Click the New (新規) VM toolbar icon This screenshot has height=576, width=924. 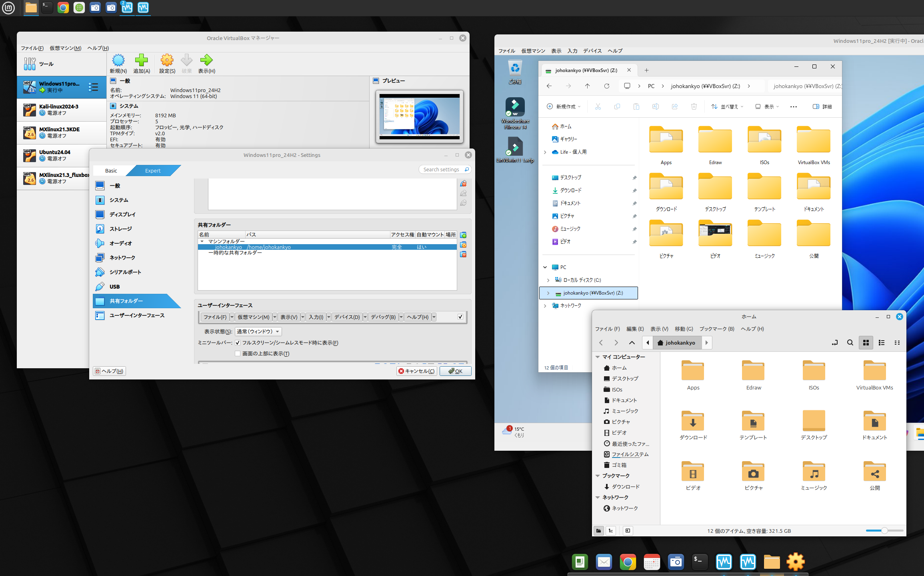[x=118, y=61]
